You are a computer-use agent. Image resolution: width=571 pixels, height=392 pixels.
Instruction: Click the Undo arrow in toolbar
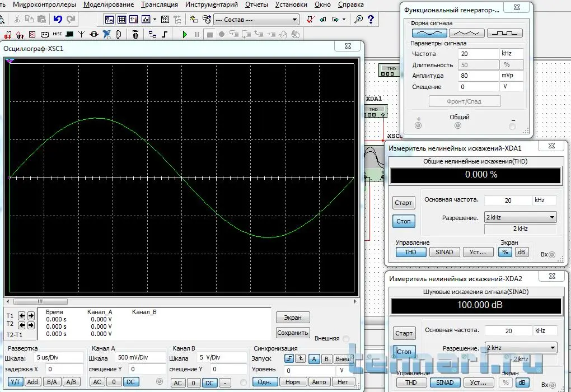click(x=58, y=19)
